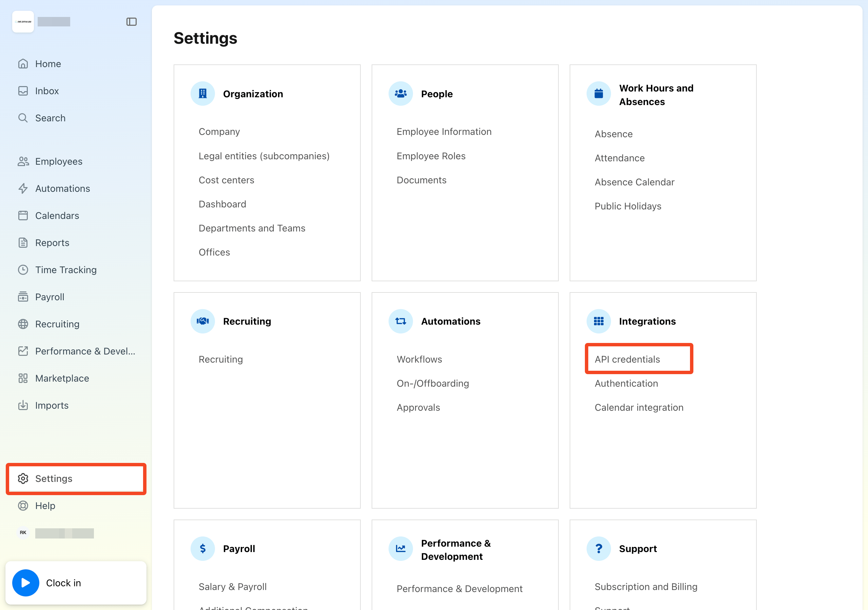Image resolution: width=868 pixels, height=610 pixels.
Task: Click the Performance & Devel... chart icon
Action: tap(23, 351)
